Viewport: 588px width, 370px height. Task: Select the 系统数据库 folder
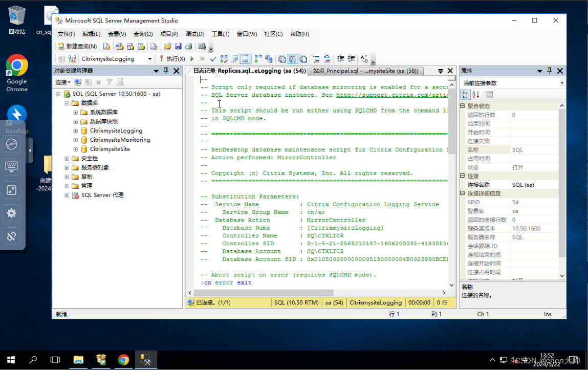pyautogui.click(x=104, y=113)
